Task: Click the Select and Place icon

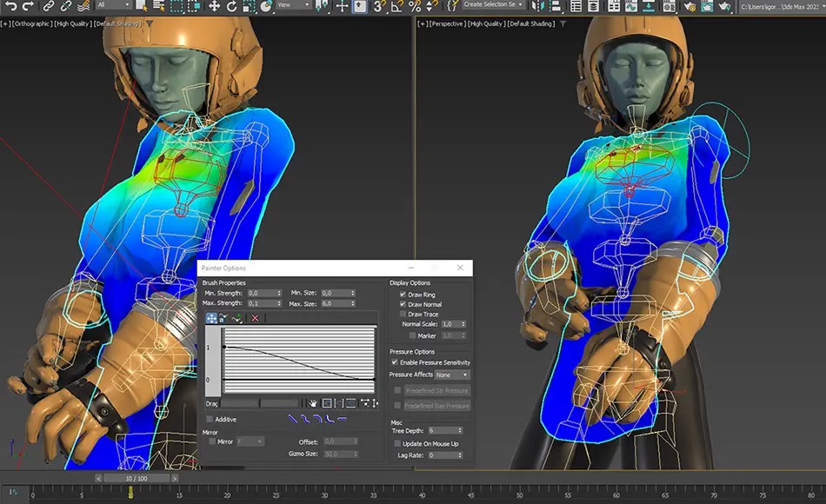Action: 266,6
